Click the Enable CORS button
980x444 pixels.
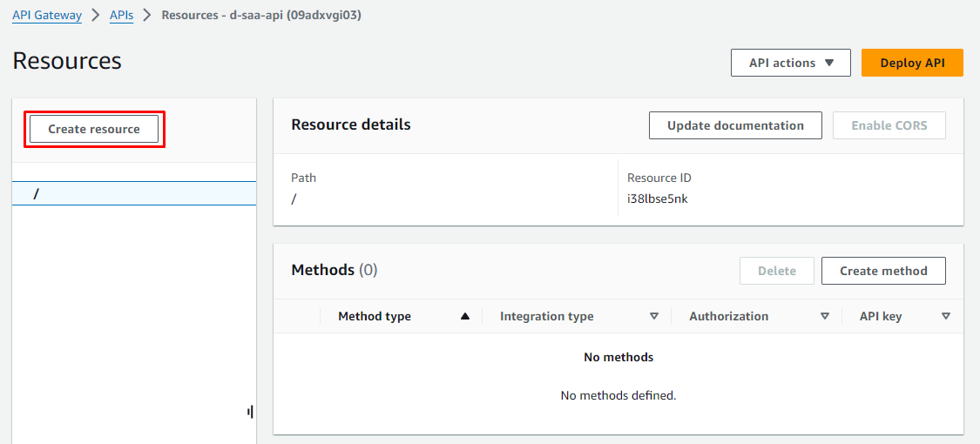889,125
